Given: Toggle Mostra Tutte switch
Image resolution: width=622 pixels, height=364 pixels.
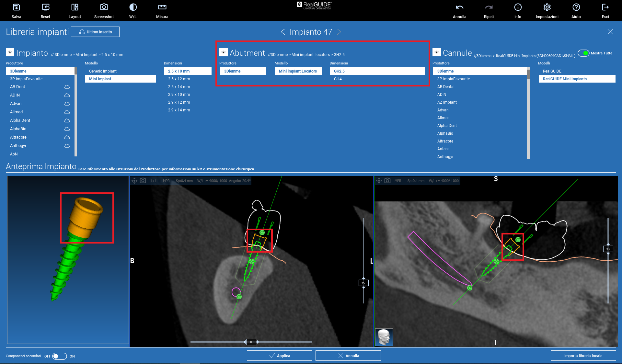Looking at the screenshot, I should [583, 53].
